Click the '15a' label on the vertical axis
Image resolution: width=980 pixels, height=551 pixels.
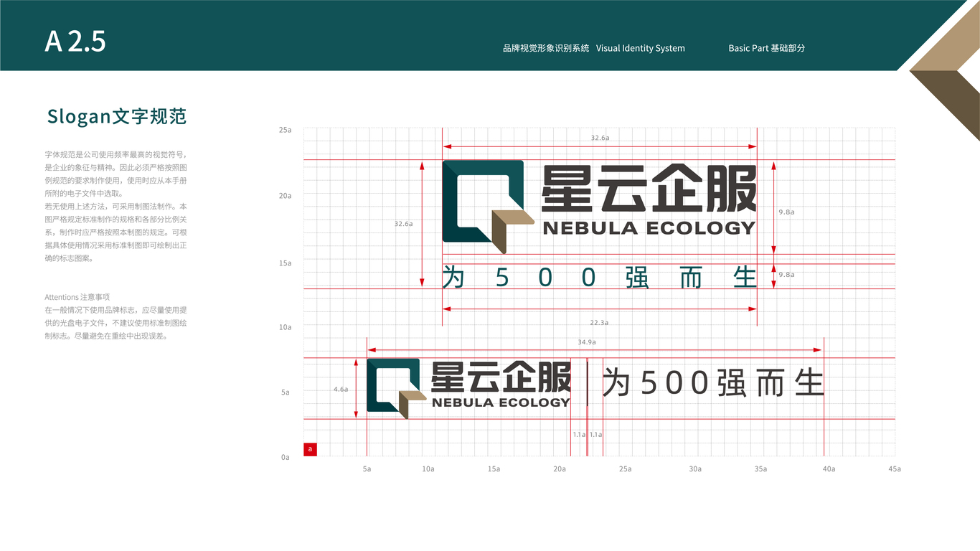pyautogui.click(x=286, y=263)
